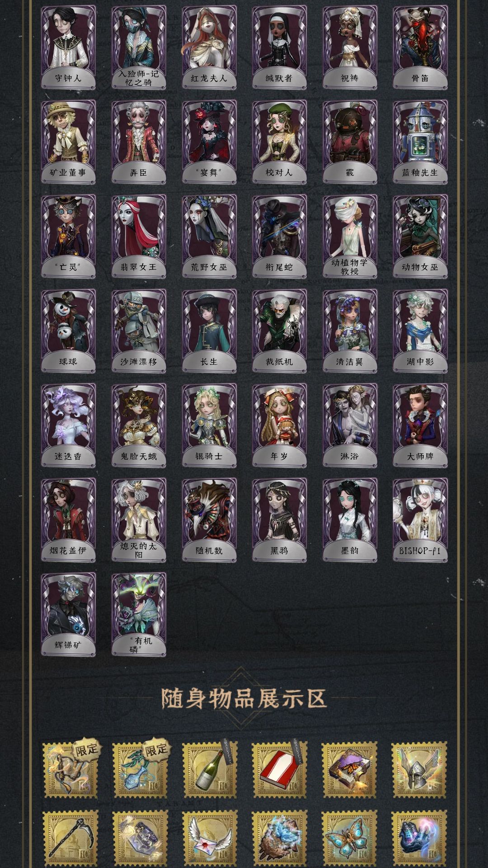Viewport: 488px width, 868px height.
Task: Select the champagne bottle accessory stamp
Action: tap(209, 770)
